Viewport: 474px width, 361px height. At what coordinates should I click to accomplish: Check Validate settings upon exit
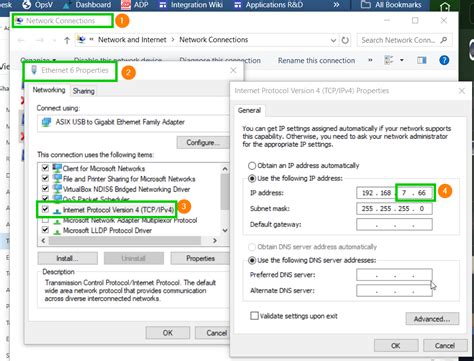(x=254, y=316)
